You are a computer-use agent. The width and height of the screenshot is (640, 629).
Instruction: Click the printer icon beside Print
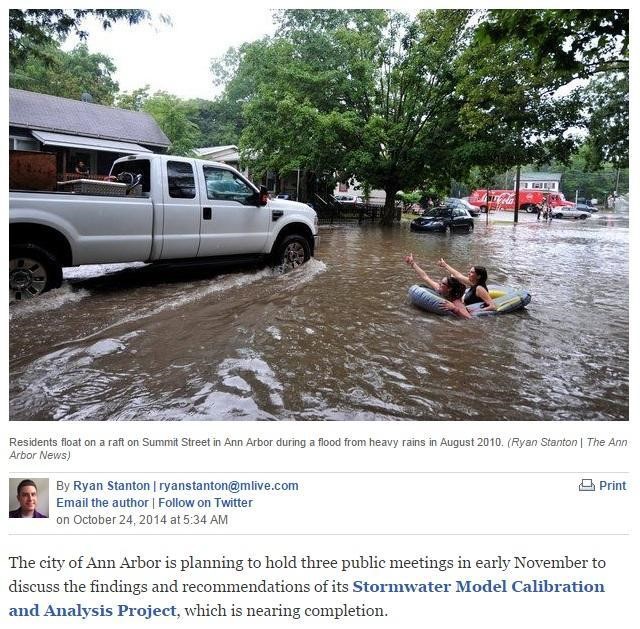[587, 485]
